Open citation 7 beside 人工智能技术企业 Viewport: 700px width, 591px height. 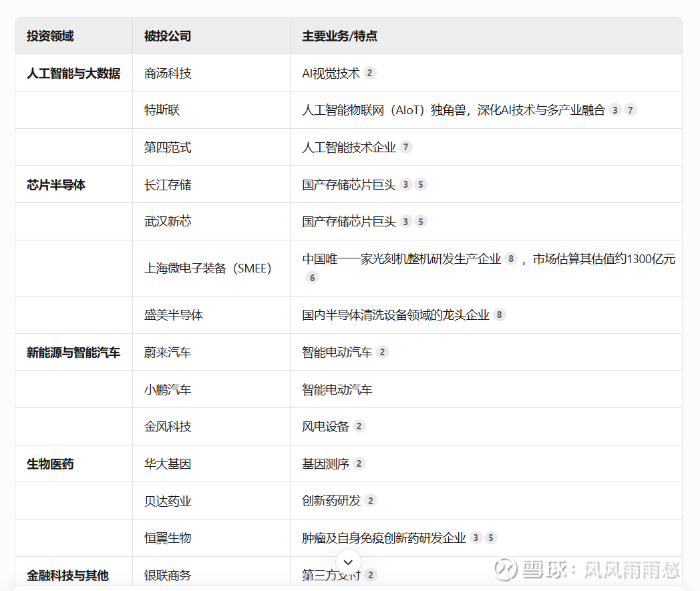tap(406, 147)
